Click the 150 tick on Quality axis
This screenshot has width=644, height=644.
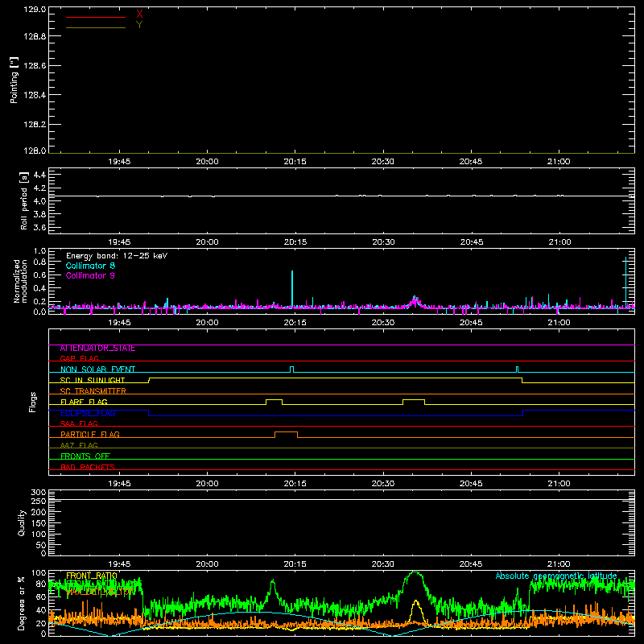(x=38, y=523)
